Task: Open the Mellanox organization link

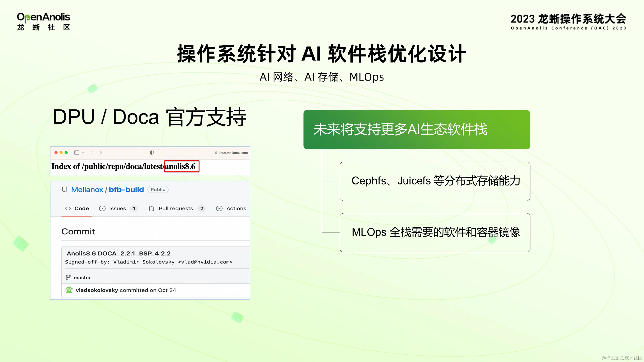Action: 87,189
